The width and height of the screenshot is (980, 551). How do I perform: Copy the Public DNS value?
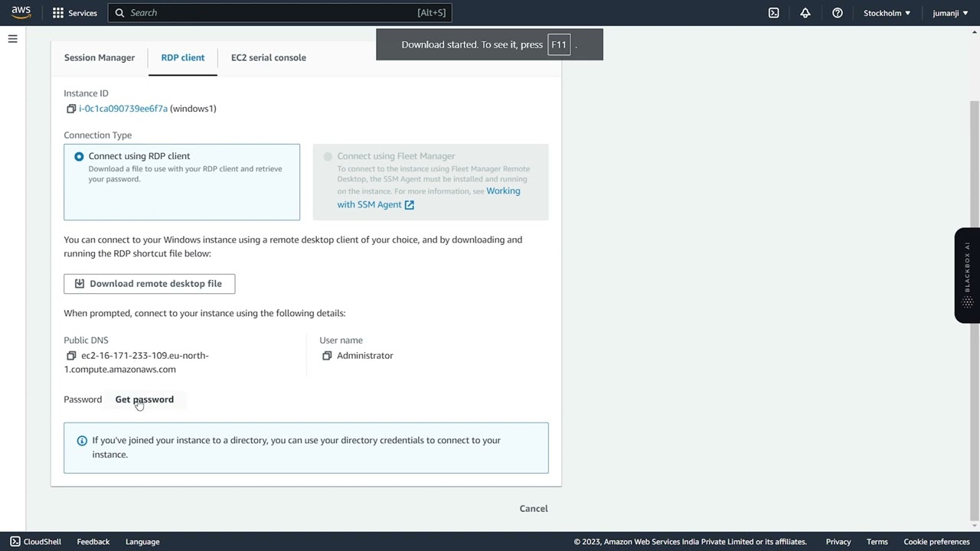tap(71, 356)
